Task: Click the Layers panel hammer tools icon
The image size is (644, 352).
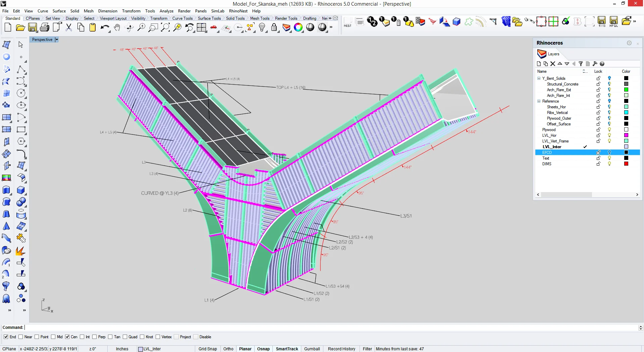Action: [x=595, y=64]
